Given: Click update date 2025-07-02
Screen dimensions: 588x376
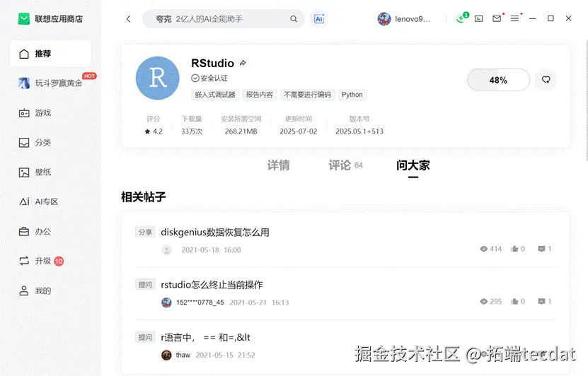Looking at the screenshot, I should [x=299, y=131].
